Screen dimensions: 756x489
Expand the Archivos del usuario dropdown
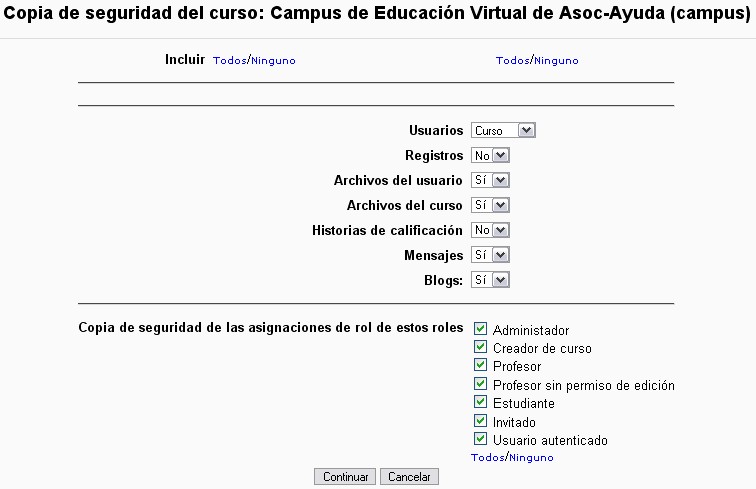coord(491,180)
